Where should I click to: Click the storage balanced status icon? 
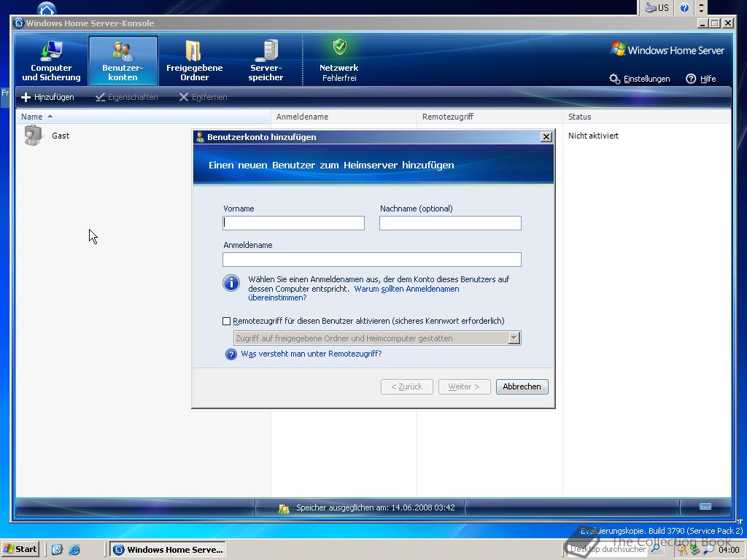coord(284,508)
